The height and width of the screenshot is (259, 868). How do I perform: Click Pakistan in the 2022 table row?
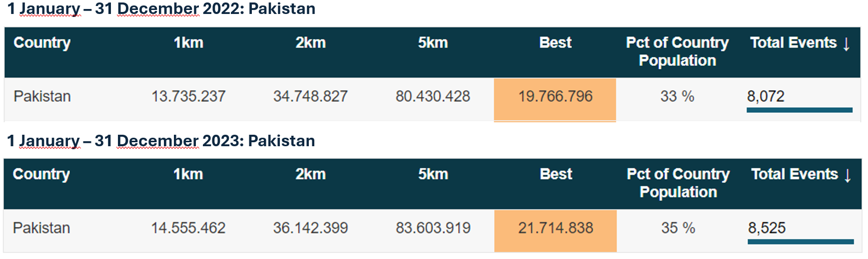[42, 96]
